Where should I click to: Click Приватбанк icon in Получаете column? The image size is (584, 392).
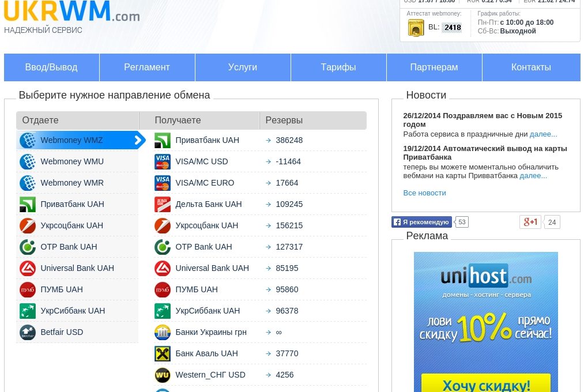(x=163, y=140)
